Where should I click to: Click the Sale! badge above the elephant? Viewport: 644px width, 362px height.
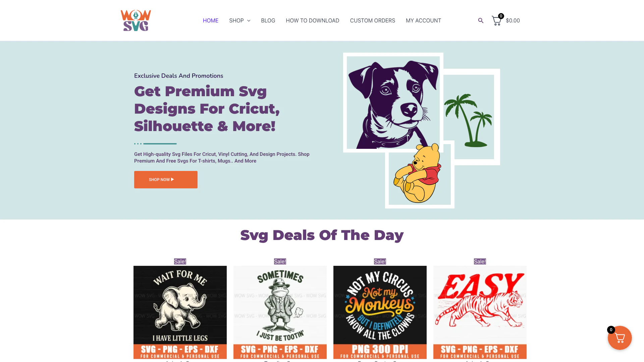coord(180,261)
